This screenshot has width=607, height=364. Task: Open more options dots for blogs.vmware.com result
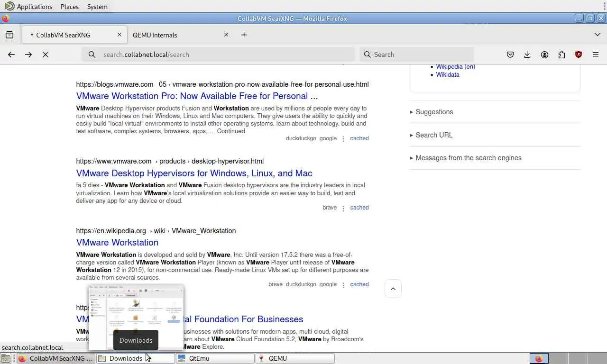point(343,139)
